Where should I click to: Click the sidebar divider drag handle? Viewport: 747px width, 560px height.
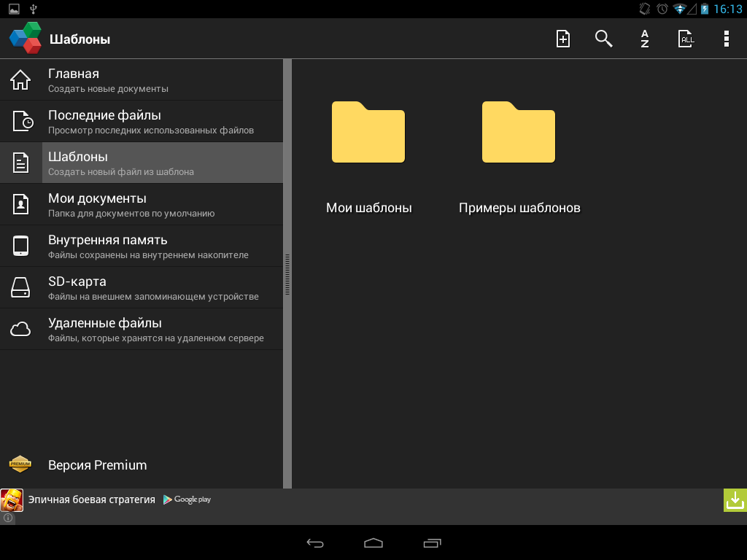(287, 274)
